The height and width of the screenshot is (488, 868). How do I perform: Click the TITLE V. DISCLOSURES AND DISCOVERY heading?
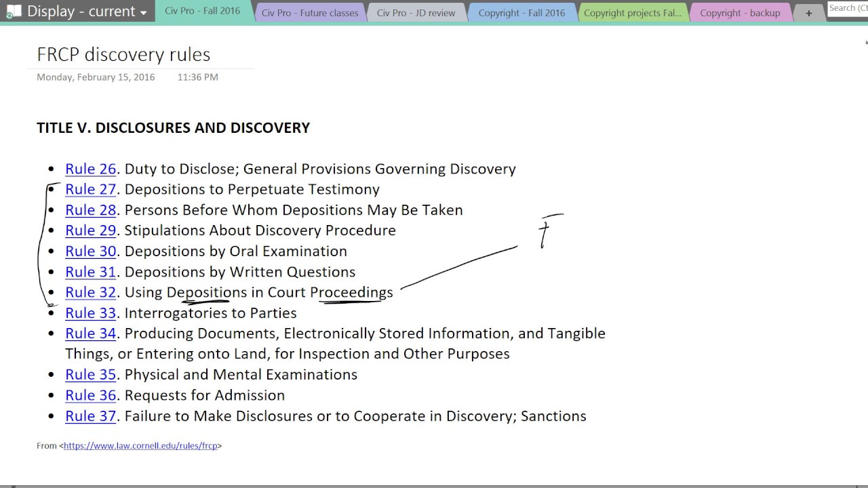coord(173,128)
